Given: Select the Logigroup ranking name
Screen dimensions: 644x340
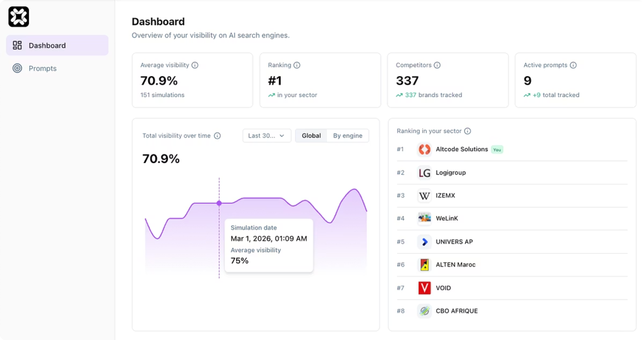Looking at the screenshot, I should pos(451,173).
